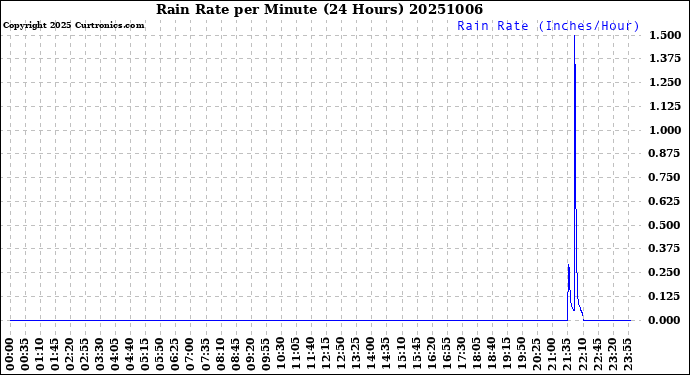Pick the 0.875 y-axis label
690x375 pixels.
[664, 153]
